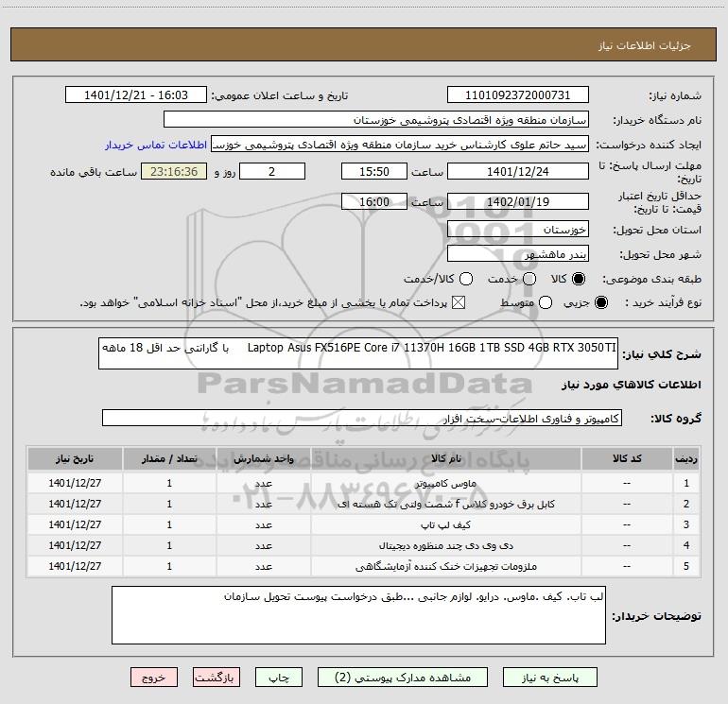The width and height of the screenshot is (728, 704).
Task: Click the طبقه بندی موضوعی label
Action: click(651, 279)
